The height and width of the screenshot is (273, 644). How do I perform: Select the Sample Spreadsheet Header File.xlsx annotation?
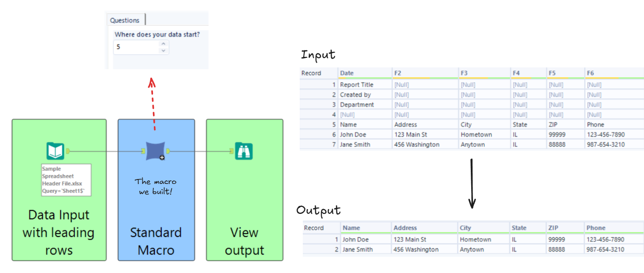[66, 180]
